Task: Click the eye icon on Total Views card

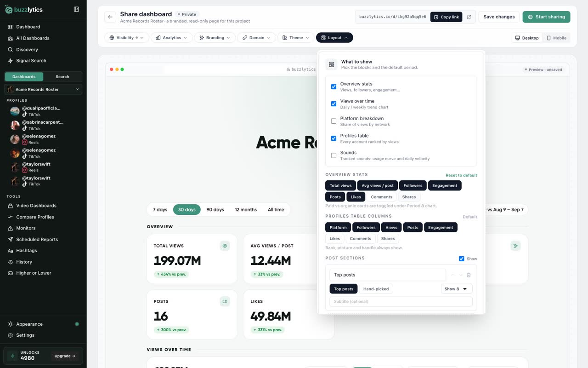Action: click(225, 246)
